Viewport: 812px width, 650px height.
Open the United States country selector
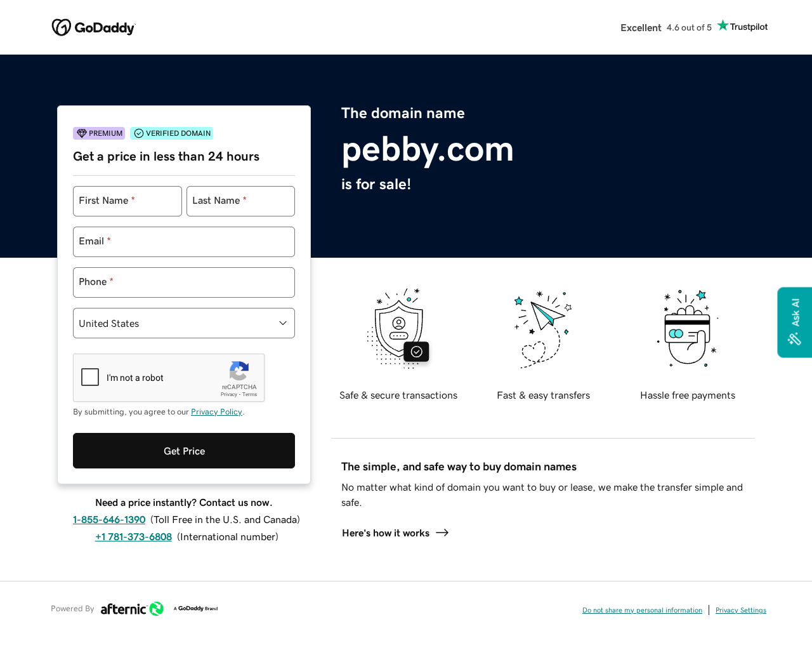click(183, 323)
